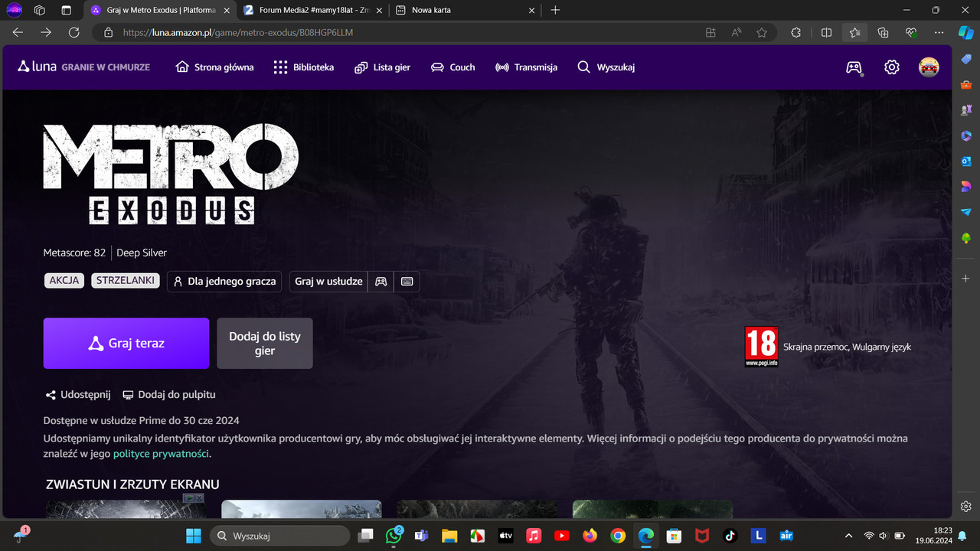The image size is (980, 551).
Task: Click Dodaj do pulpitu
Action: 169,395
